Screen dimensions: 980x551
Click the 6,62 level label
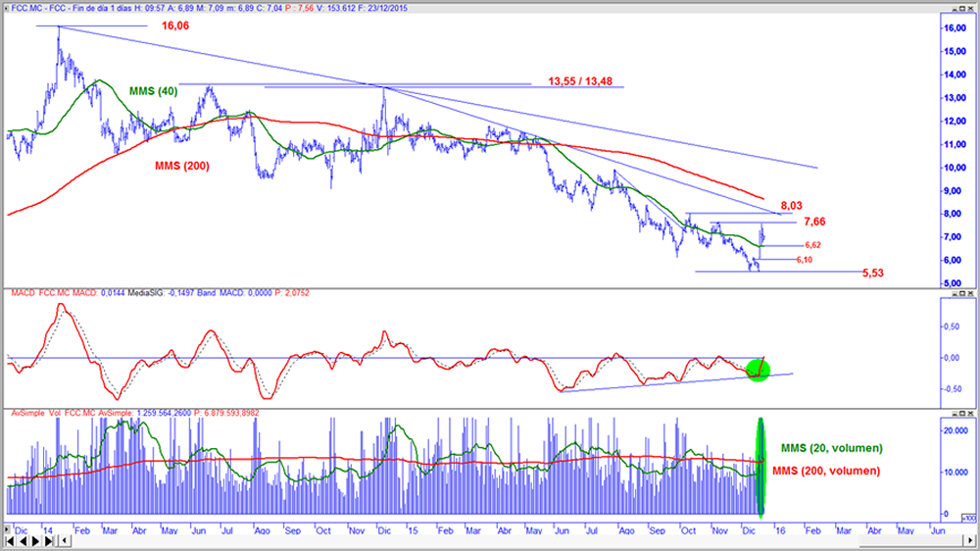812,245
